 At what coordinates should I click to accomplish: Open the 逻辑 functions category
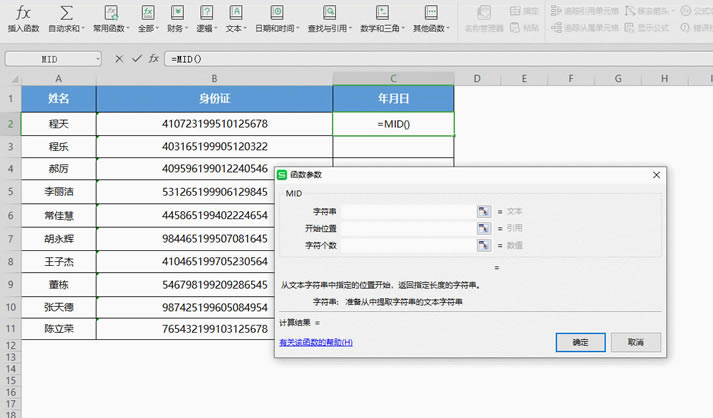click(206, 18)
